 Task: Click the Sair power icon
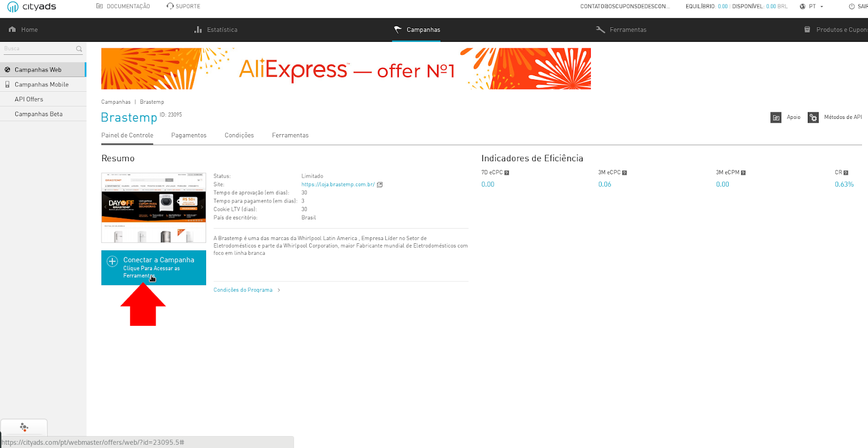click(852, 7)
